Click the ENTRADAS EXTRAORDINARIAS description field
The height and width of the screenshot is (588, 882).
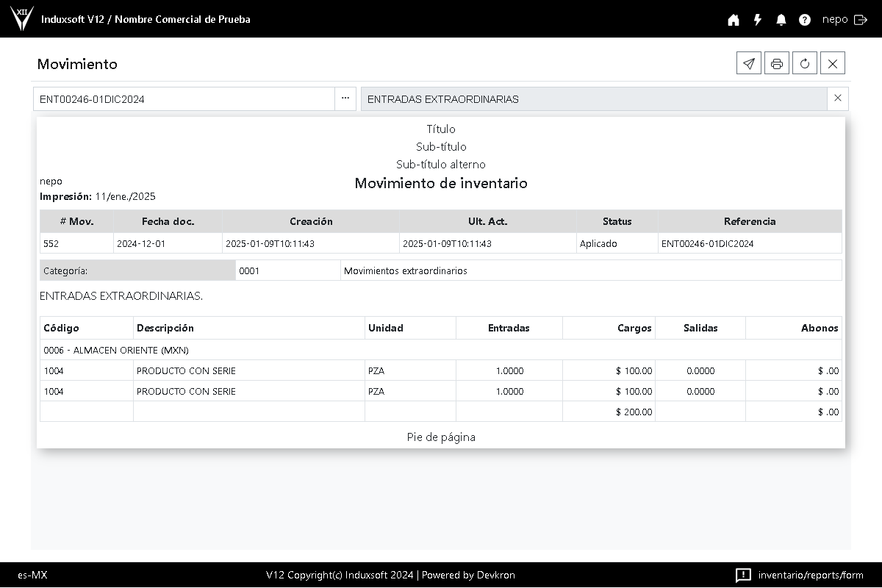click(x=593, y=99)
